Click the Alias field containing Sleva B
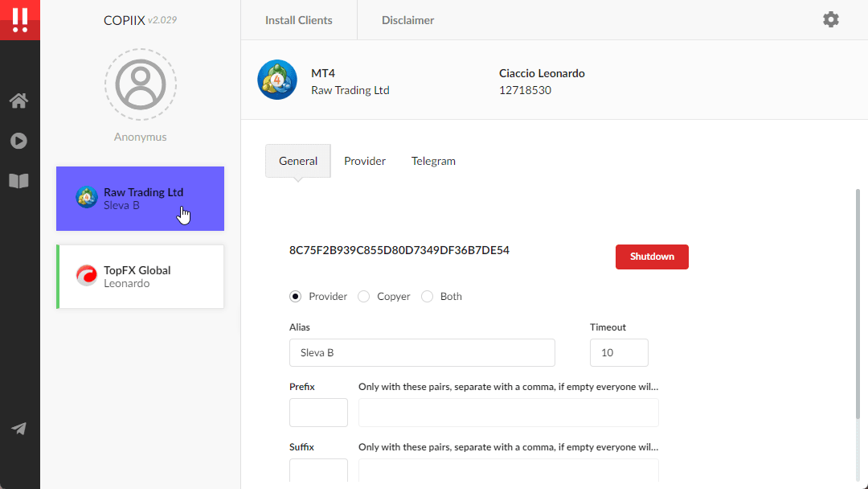 [422, 353]
